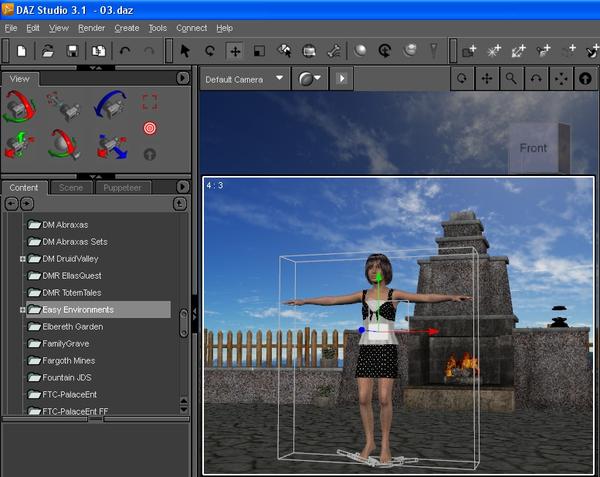Open the draw style sphere dropdown
This screenshot has height=477, width=600.
(310, 79)
